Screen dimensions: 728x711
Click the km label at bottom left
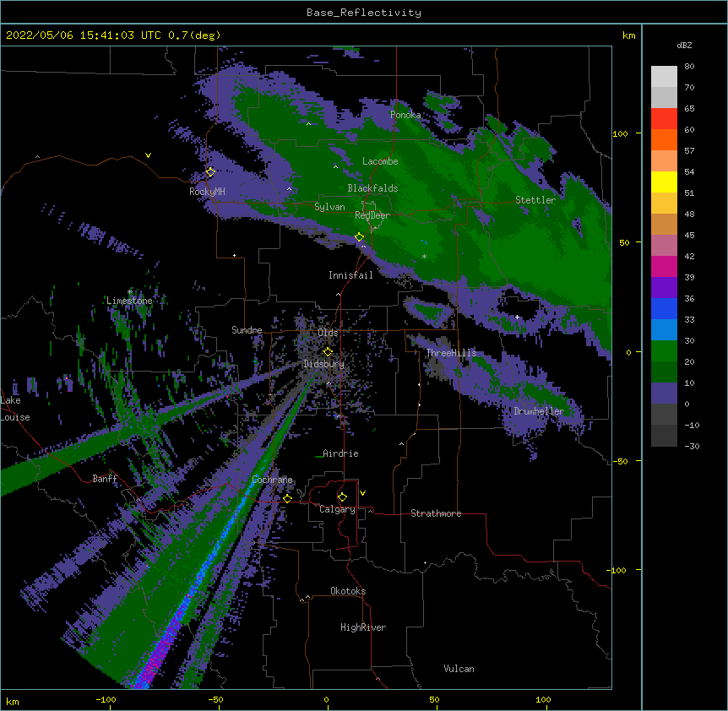click(x=13, y=701)
